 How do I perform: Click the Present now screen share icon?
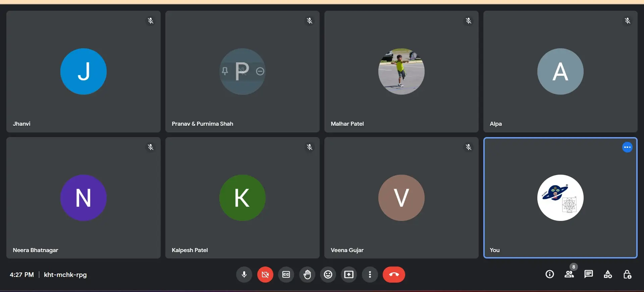pos(349,275)
